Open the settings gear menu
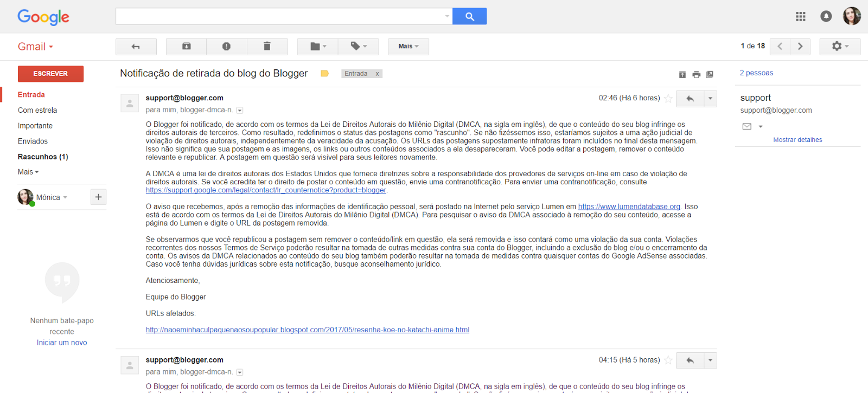This screenshot has height=393, width=868. [840, 47]
